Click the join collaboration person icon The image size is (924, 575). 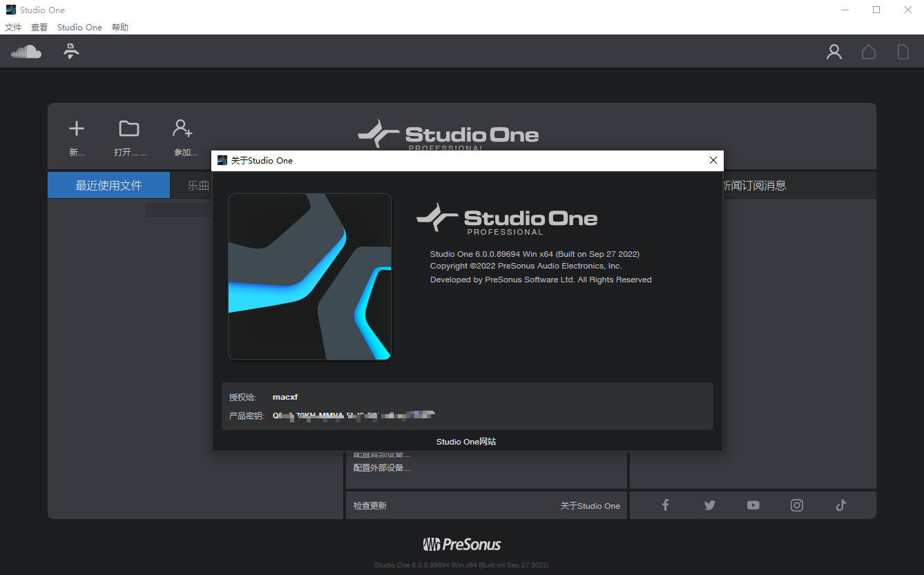coord(183,128)
